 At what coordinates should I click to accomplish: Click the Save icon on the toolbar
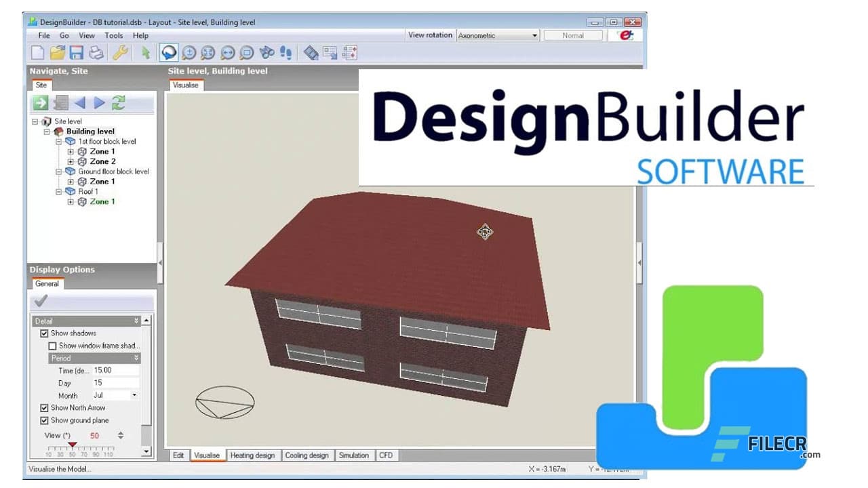tap(75, 52)
